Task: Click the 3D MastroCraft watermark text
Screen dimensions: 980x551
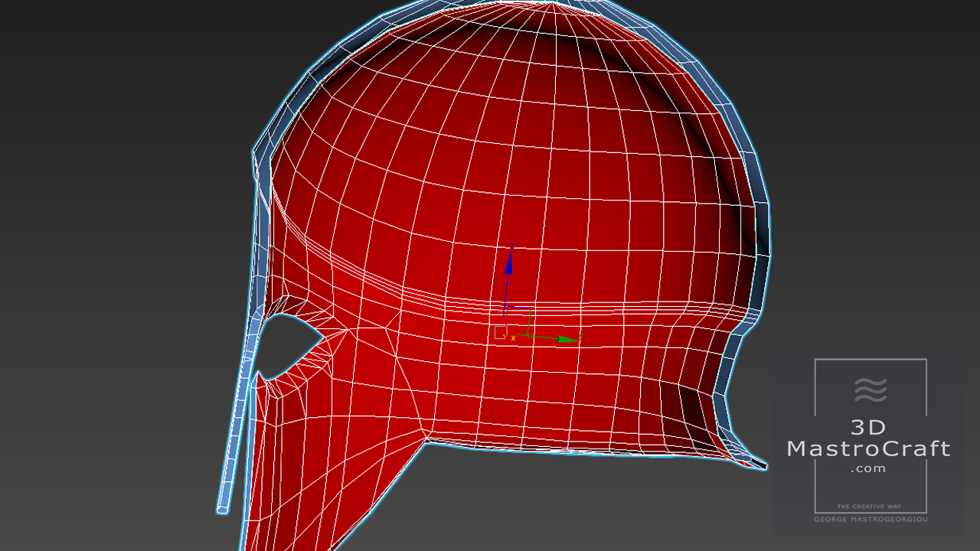Action: [x=868, y=439]
